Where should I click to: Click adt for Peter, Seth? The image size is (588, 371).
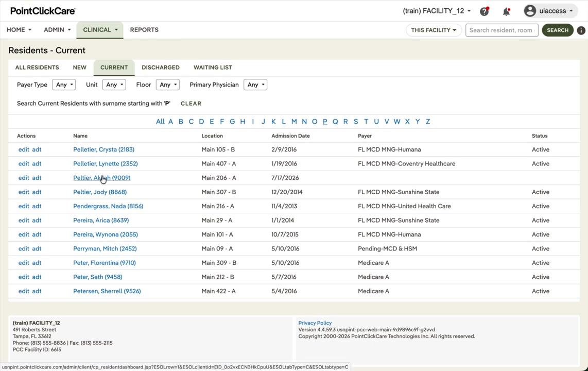click(37, 277)
